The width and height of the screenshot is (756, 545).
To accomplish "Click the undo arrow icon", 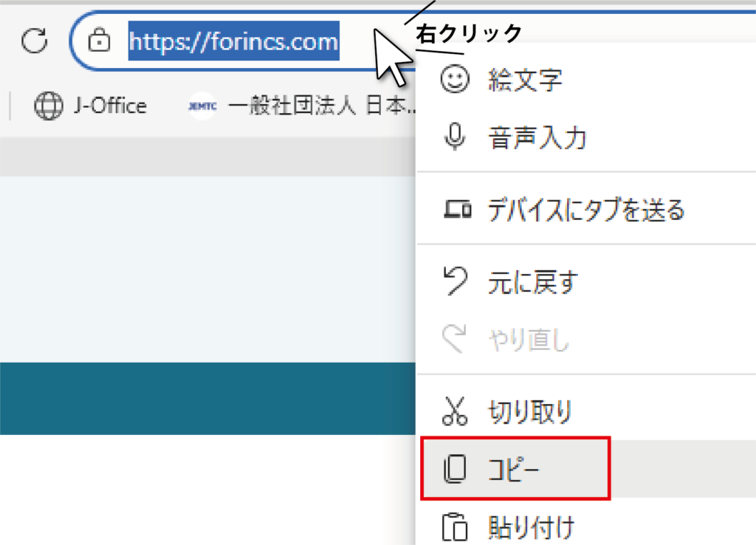I will click(455, 280).
